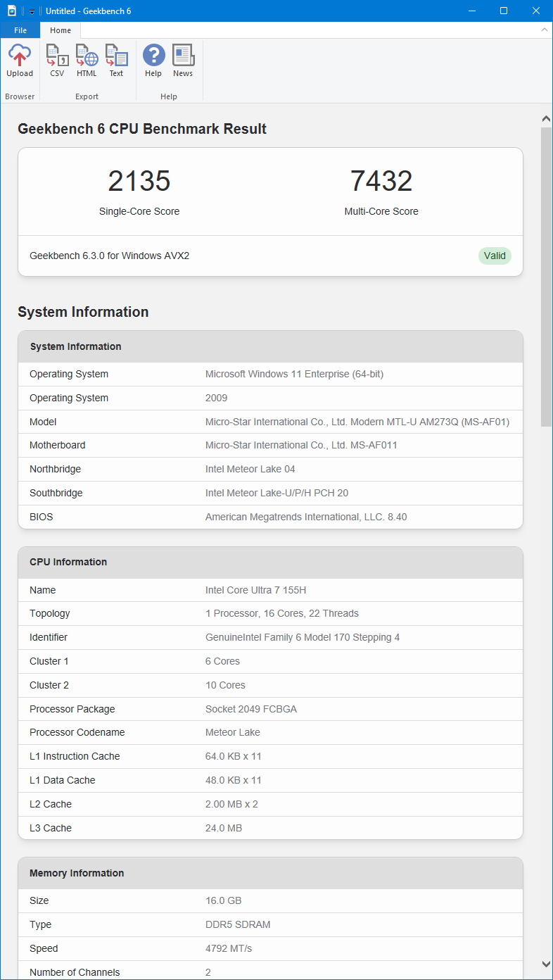Click the Geekbench app icon in title bar
Viewport: 553px width, 980px height.
coord(11,11)
